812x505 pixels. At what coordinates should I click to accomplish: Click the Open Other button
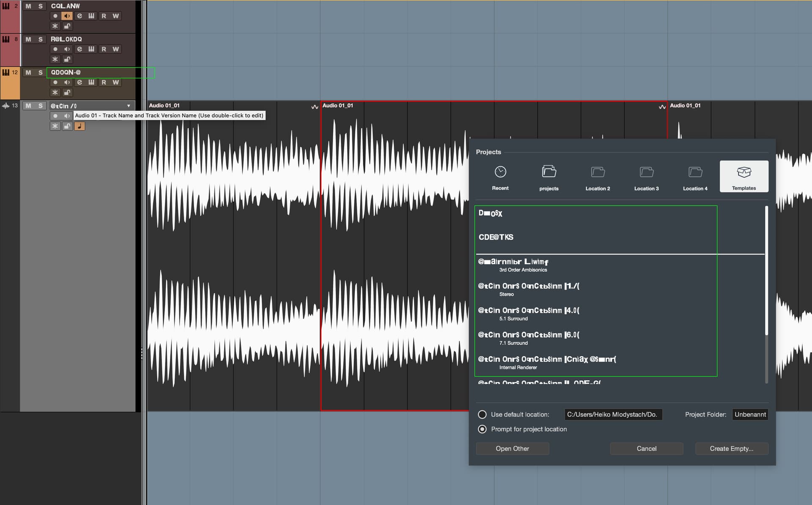[x=513, y=449]
